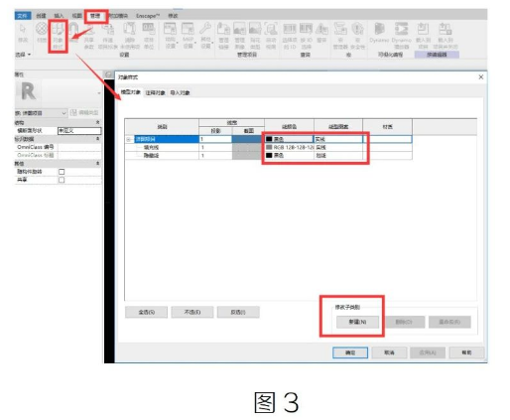Switch to the 模型对象 dialog tab
The height and width of the screenshot is (420, 510).
tap(131, 92)
